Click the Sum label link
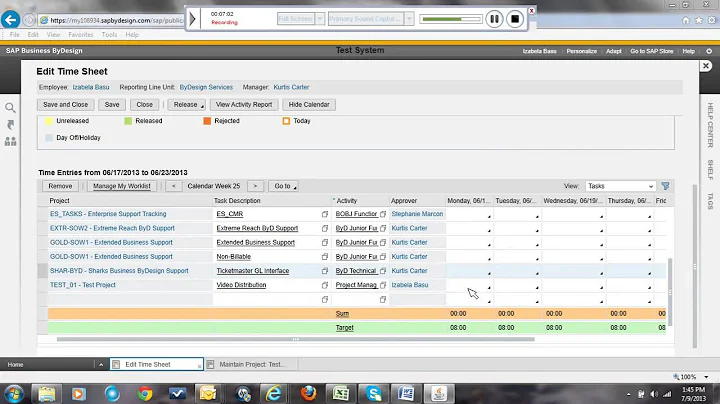 point(342,314)
